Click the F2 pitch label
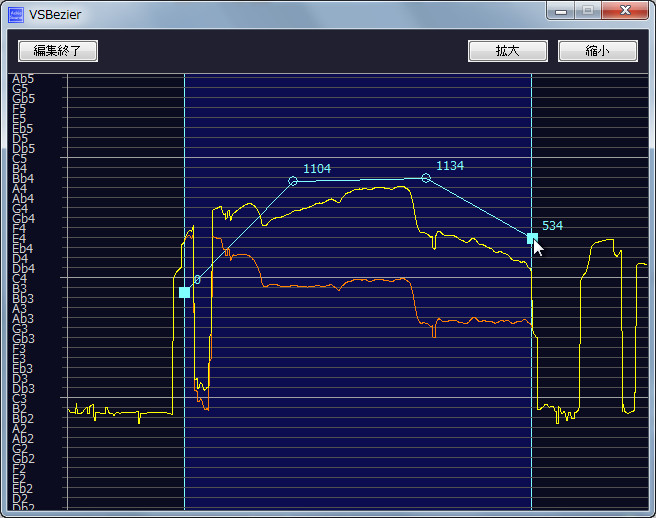656x518 pixels. pyautogui.click(x=19, y=469)
